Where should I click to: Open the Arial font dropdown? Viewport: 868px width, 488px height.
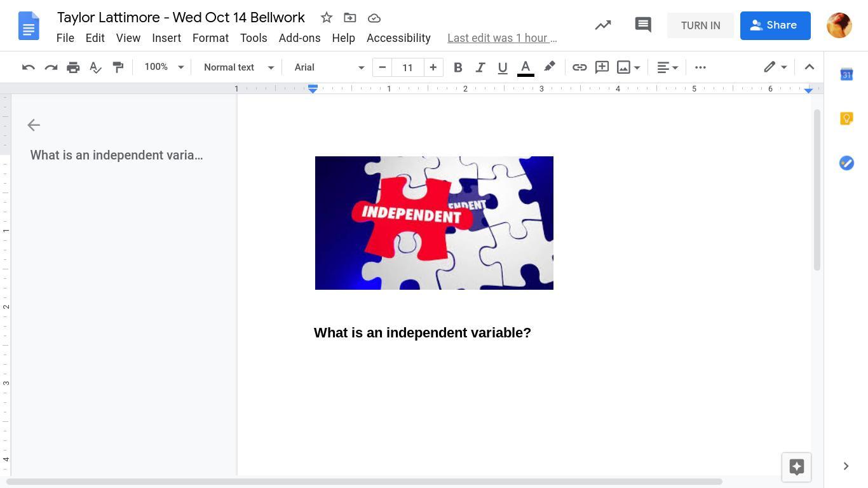329,67
